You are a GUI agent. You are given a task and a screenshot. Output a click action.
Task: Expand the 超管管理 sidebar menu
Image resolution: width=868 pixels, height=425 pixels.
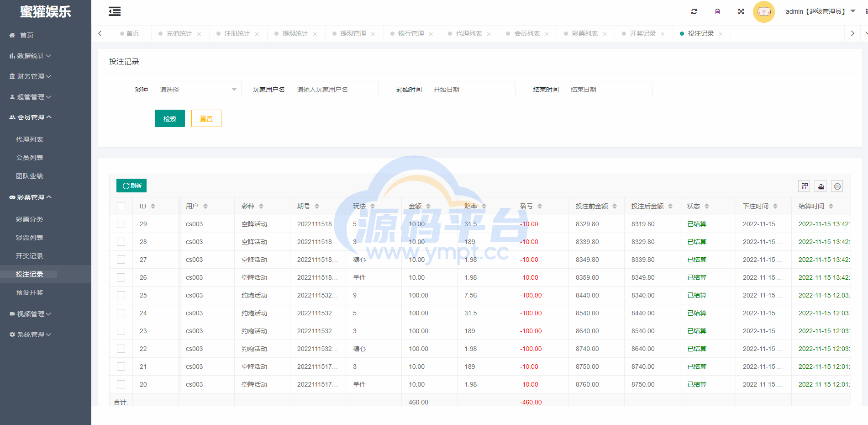[x=46, y=97]
